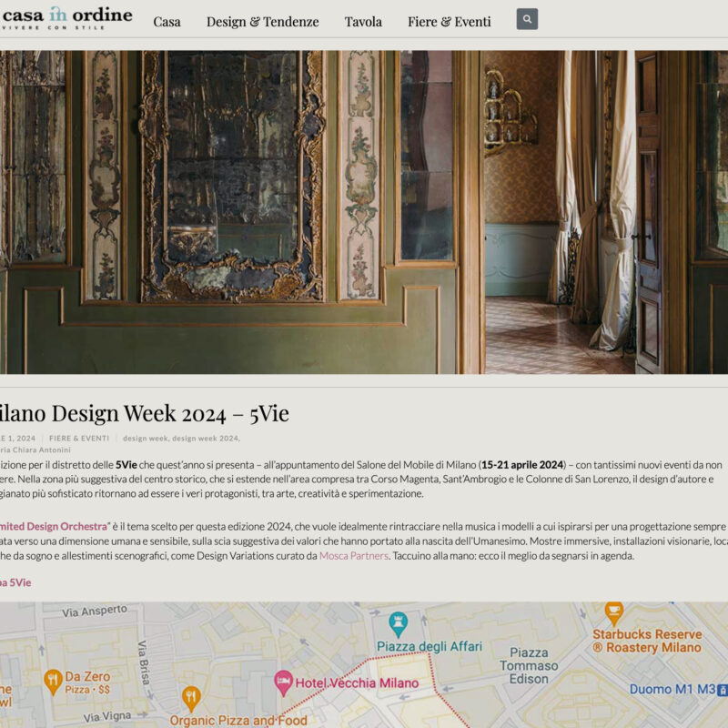Select the Hotel Vecchia Milano pin

(x=283, y=683)
